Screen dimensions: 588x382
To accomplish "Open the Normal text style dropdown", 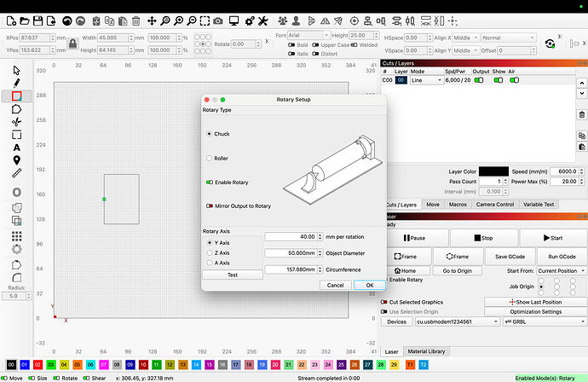I will [509, 38].
